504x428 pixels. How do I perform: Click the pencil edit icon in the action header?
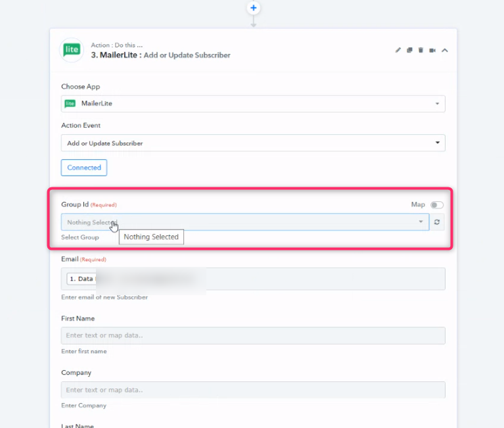tap(398, 50)
